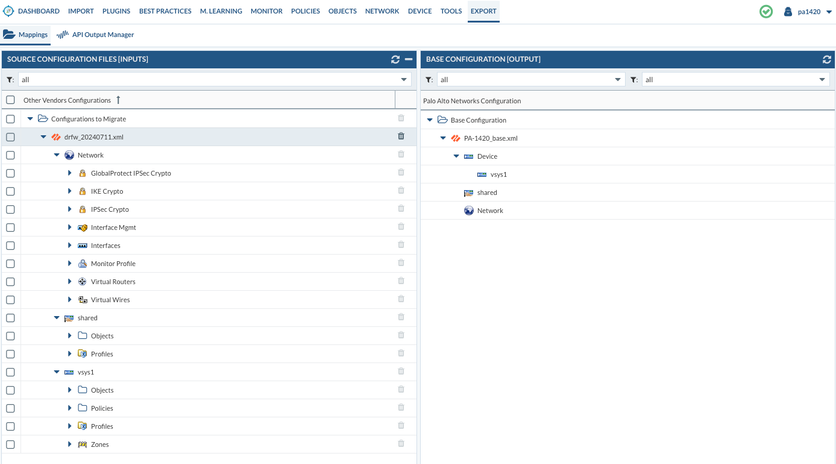Select PA-1420_base.xml in the output tree
This screenshot has width=836, height=464.
(x=490, y=138)
